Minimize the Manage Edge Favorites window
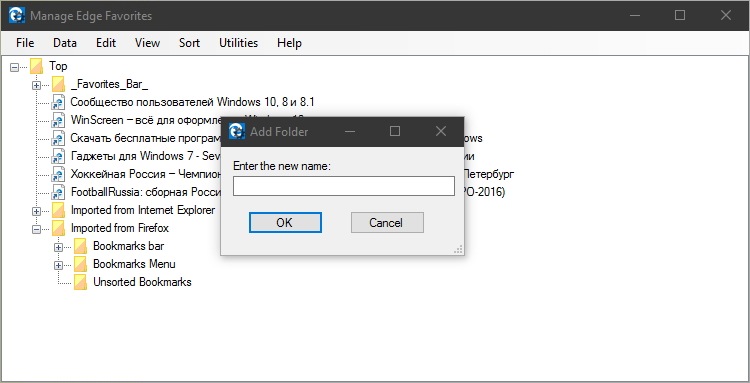 coord(635,15)
